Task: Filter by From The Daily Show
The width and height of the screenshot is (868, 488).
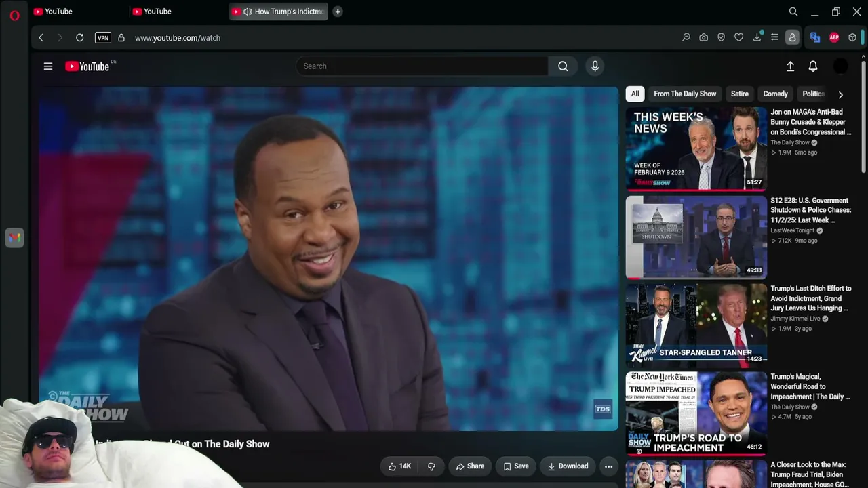Action: [685, 94]
